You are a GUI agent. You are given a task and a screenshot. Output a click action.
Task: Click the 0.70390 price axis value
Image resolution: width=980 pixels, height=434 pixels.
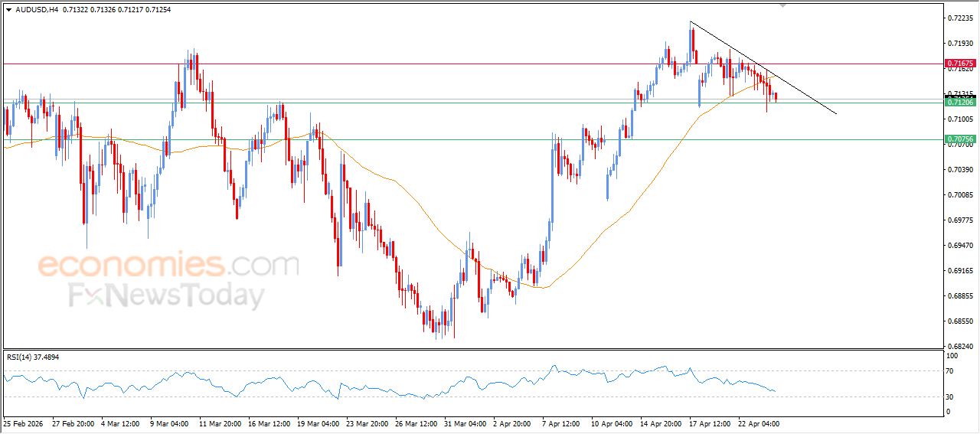point(960,169)
